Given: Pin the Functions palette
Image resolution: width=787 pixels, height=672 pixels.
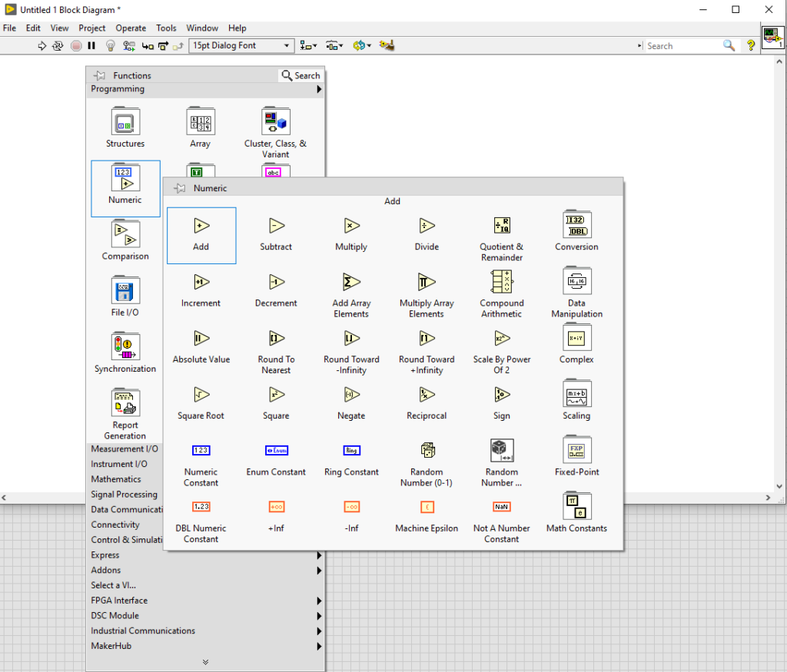Looking at the screenshot, I should (x=99, y=76).
